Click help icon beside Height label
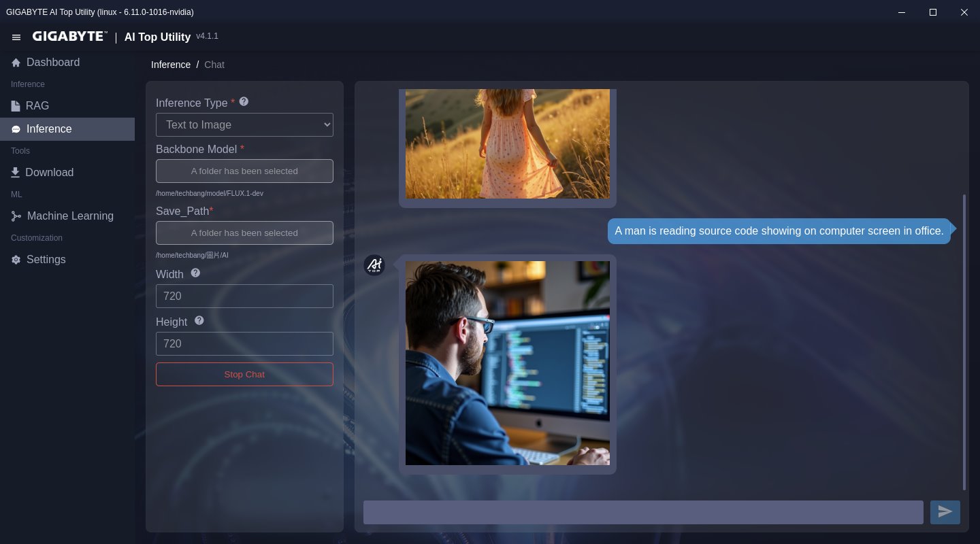The image size is (980, 544). click(x=199, y=320)
